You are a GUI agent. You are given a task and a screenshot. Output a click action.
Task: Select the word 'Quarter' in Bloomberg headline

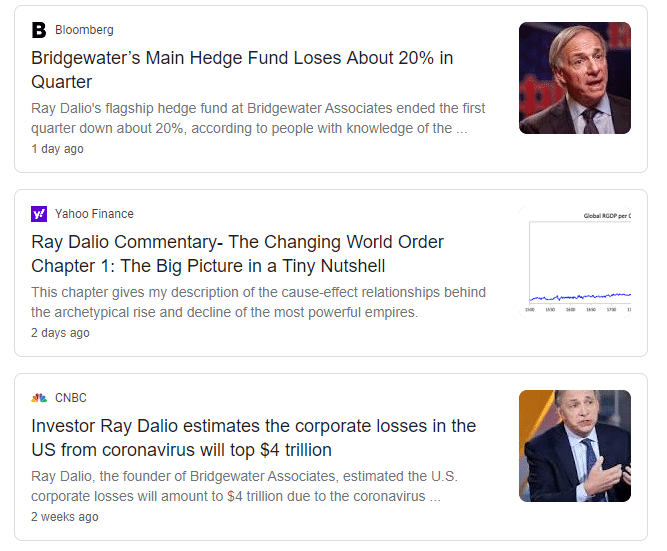click(x=62, y=82)
